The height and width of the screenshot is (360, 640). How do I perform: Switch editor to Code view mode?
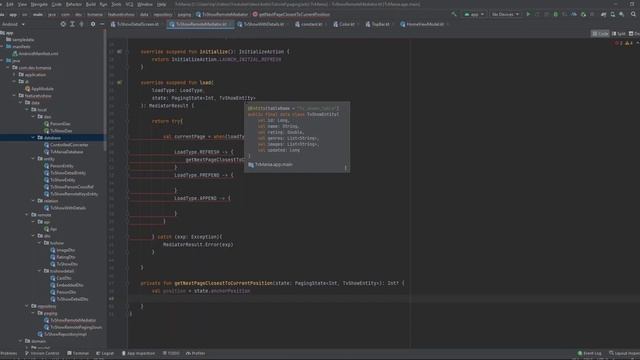tap(600, 34)
